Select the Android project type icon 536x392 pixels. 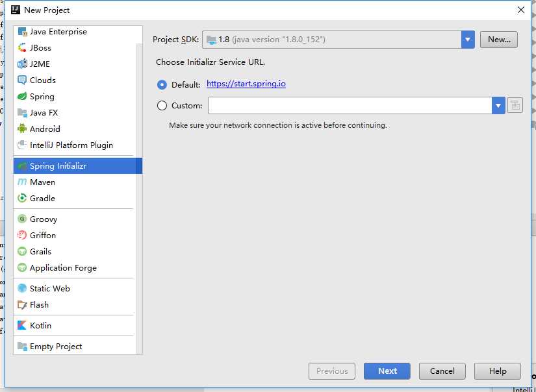coord(22,129)
